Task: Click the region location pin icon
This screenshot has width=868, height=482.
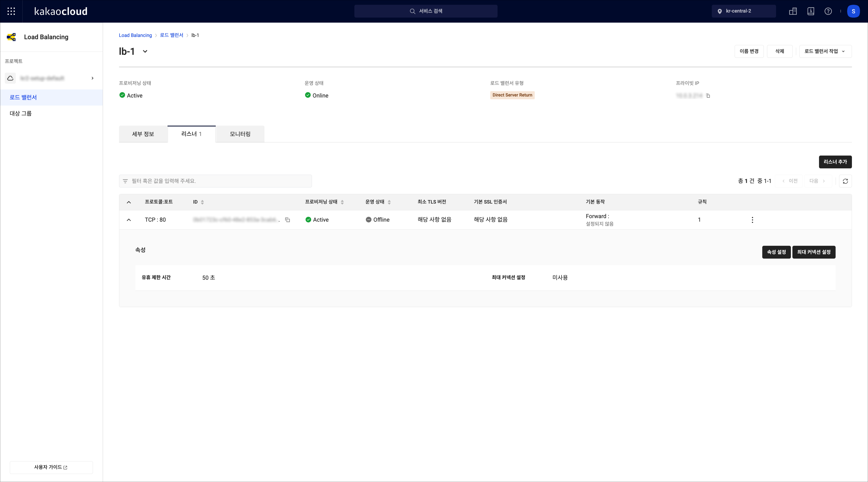Action: click(720, 11)
